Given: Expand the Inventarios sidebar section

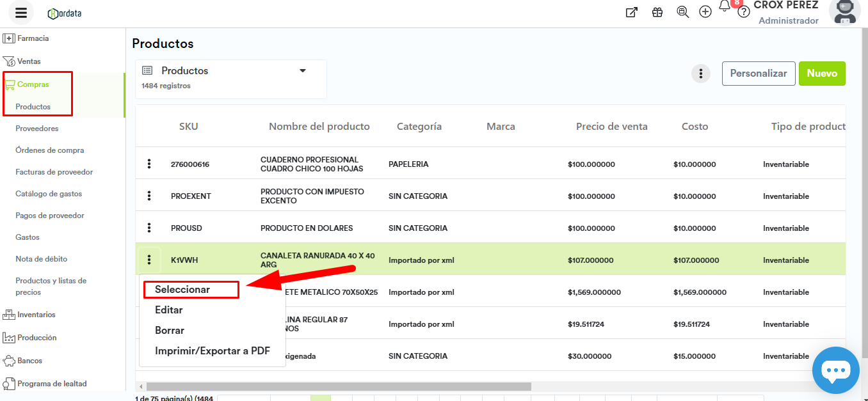Looking at the screenshot, I should click(36, 315).
